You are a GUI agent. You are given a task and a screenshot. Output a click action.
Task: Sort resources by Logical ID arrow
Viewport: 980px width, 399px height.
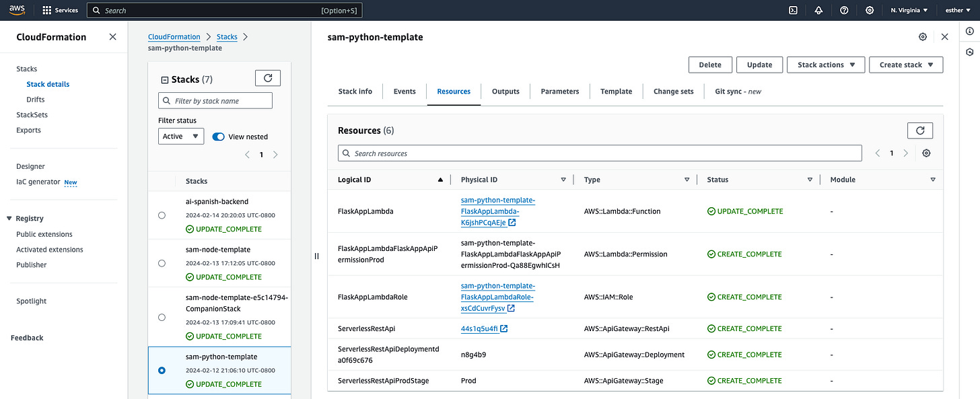click(440, 180)
